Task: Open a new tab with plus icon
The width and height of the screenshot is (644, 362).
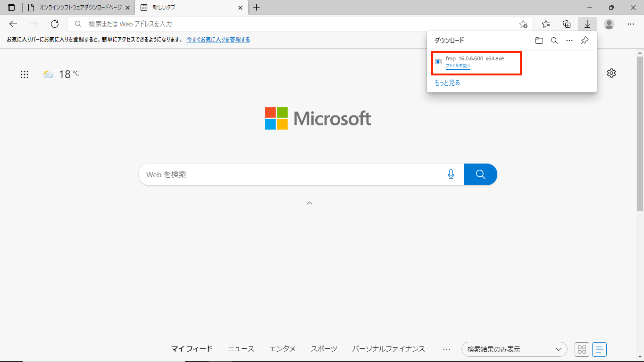Action: [257, 8]
